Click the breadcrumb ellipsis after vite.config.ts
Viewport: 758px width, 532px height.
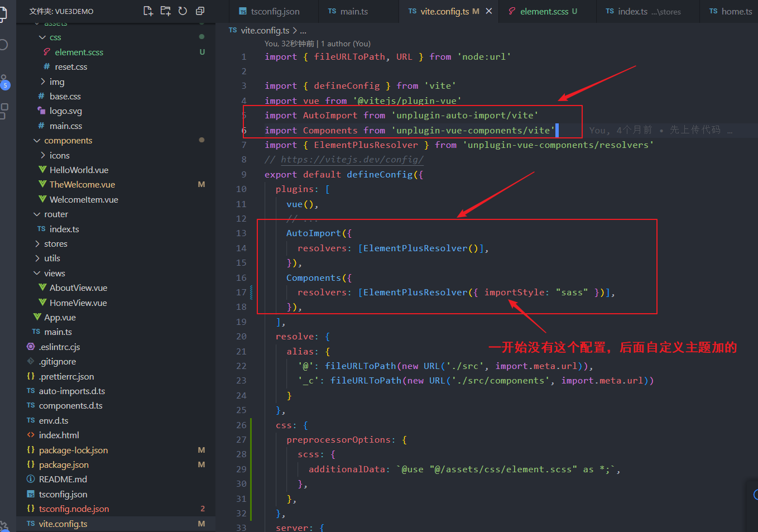click(x=303, y=31)
